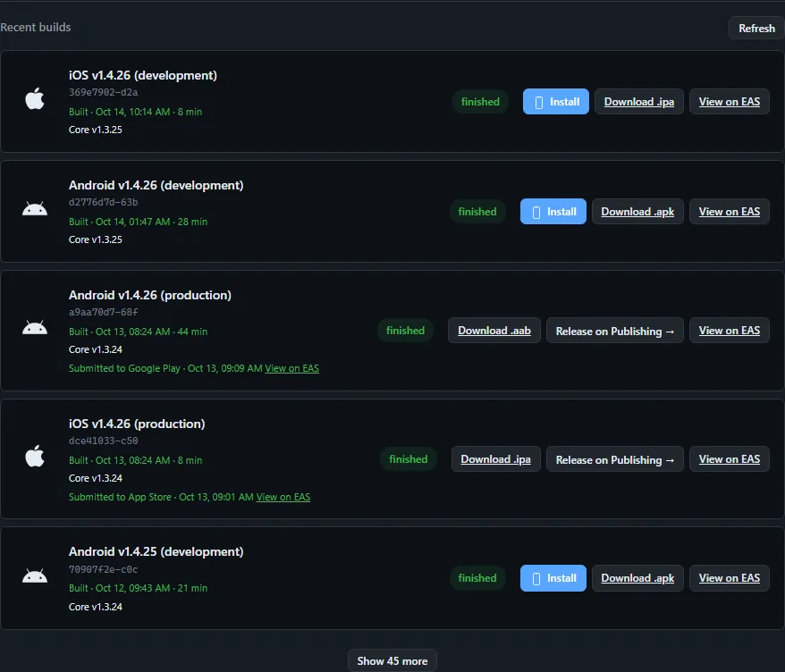Click title Android v1.4.26 (production)
Screen dimensions: 785x672
pos(149,295)
